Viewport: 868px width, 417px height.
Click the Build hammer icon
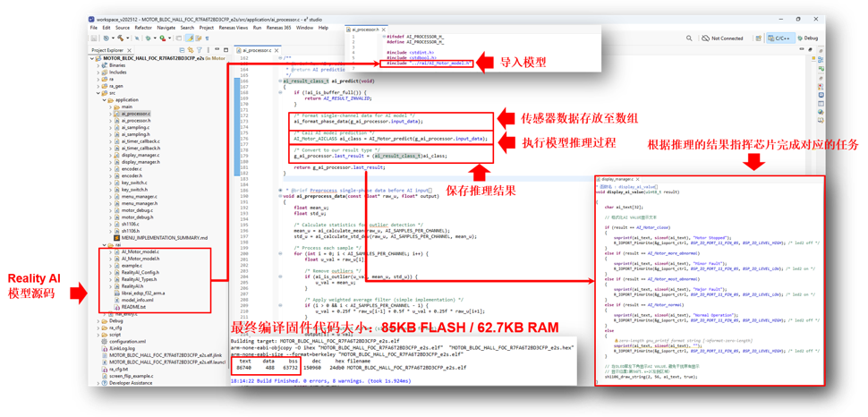tap(121, 38)
